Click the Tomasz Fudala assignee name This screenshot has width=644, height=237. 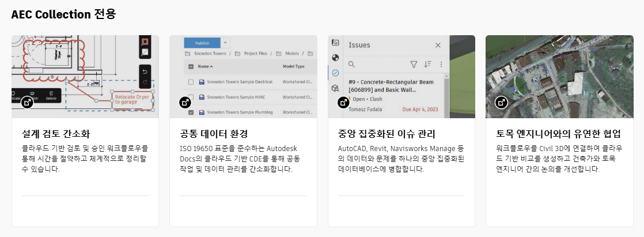tap(367, 110)
